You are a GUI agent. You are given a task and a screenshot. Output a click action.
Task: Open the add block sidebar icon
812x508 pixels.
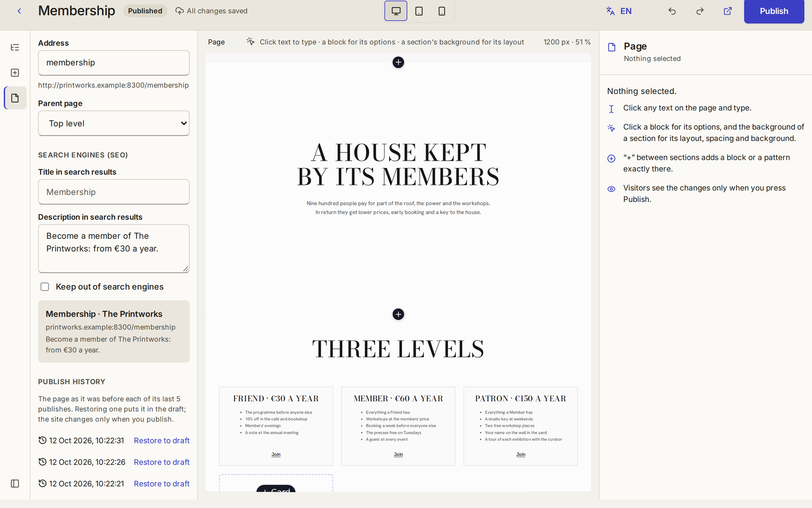point(15,73)
